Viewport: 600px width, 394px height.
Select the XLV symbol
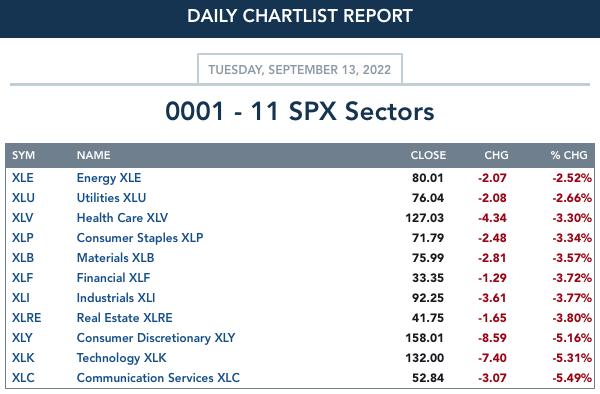tap(22, 218)
